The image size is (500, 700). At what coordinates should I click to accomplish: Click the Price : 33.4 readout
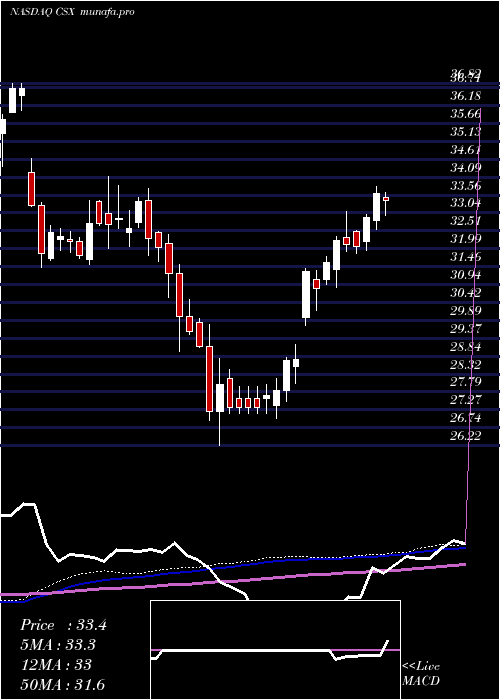(63, 625)
